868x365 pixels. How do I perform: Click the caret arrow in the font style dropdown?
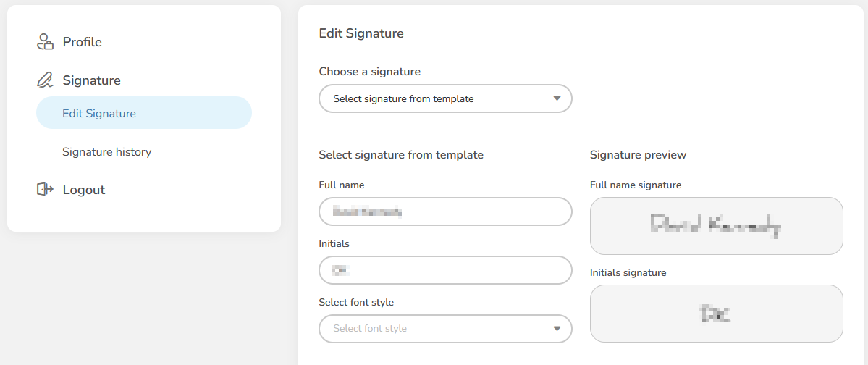point(557,328)
